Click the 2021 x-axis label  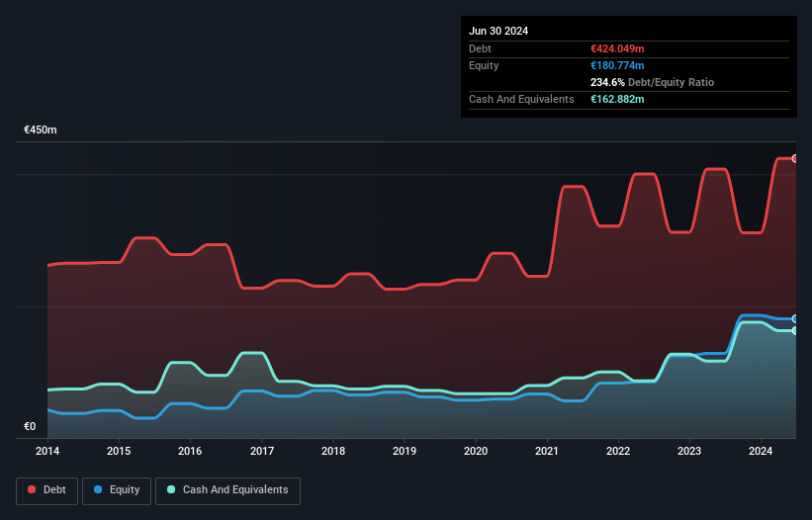pyautogui.click(x=547, y=451)
